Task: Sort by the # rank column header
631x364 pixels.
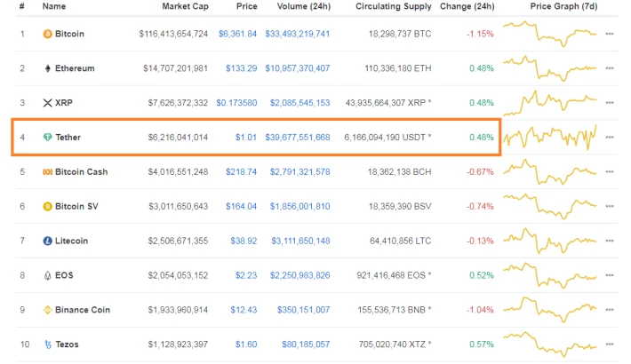Action: coord(21,6)
